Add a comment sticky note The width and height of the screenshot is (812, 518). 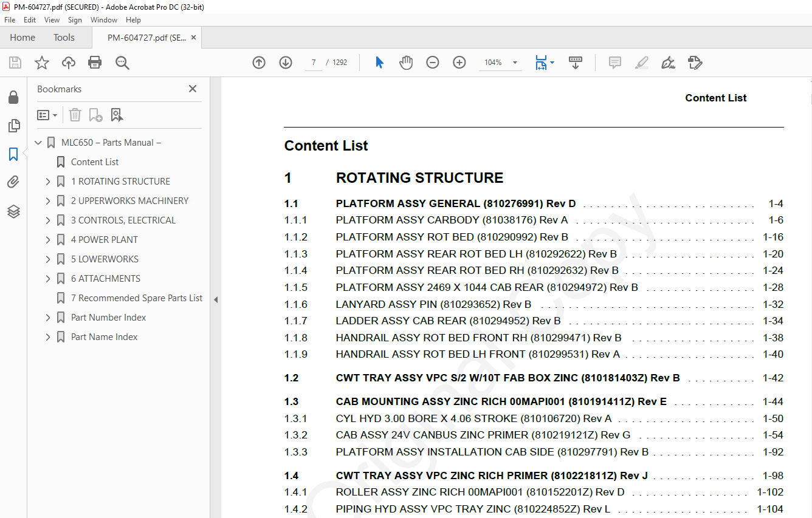tap(615, 63)
